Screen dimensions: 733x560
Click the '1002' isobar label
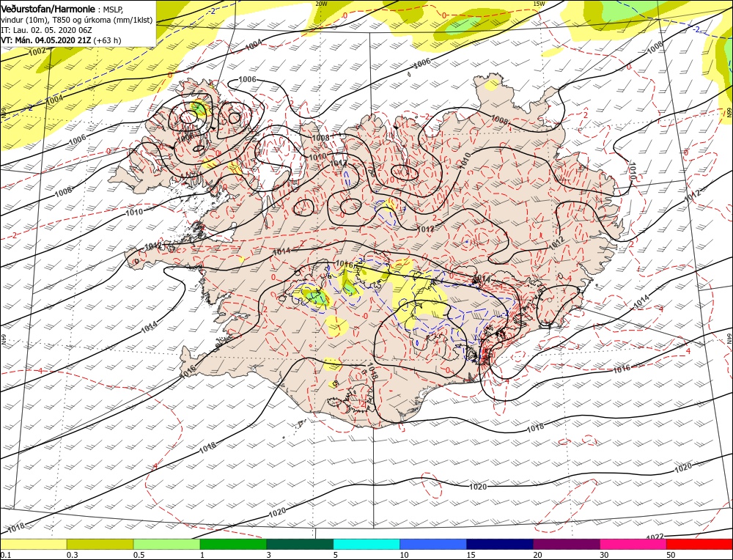[37, 52]
